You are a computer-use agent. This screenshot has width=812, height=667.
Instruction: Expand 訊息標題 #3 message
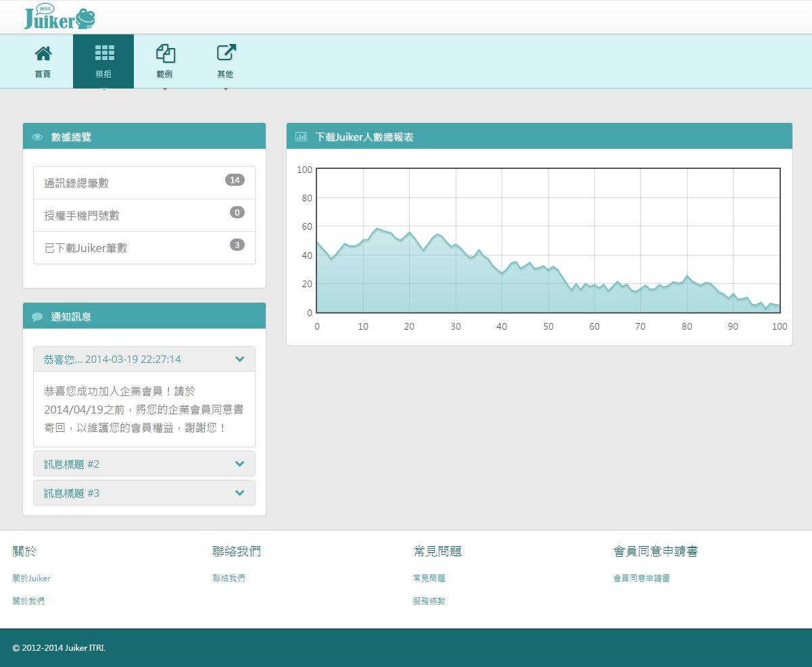239,493
